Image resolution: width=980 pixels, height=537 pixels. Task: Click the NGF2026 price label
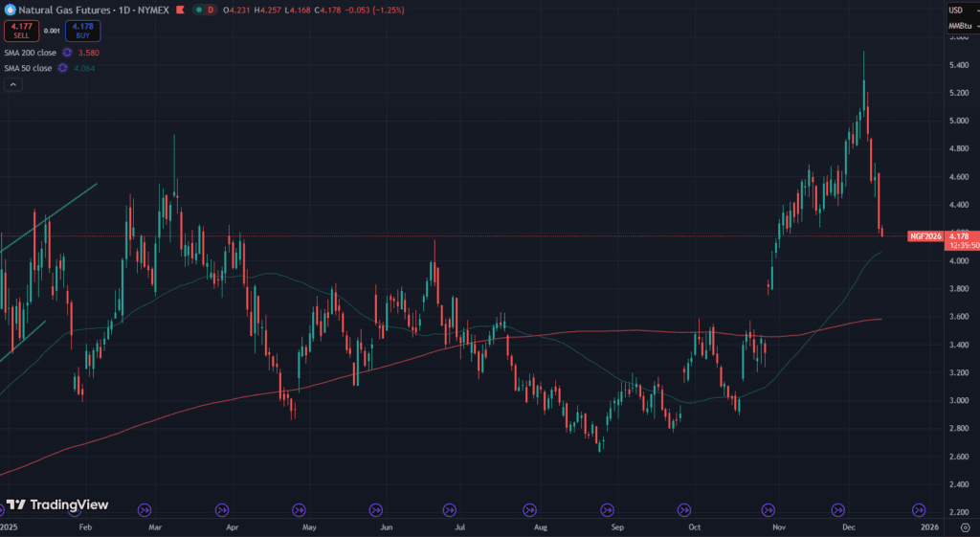click(926, 235)
